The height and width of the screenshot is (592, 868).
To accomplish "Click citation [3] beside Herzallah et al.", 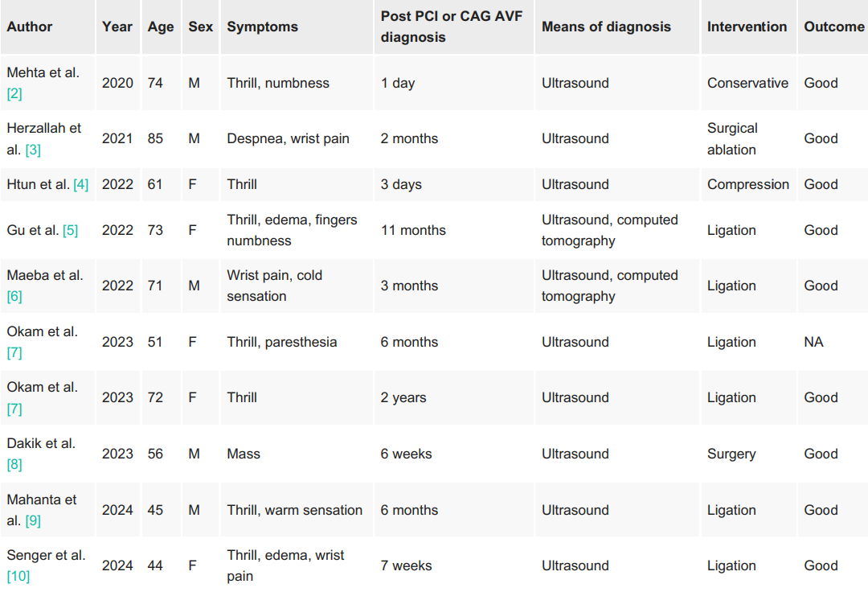I will pyautogui.click(x=33, y=150).
